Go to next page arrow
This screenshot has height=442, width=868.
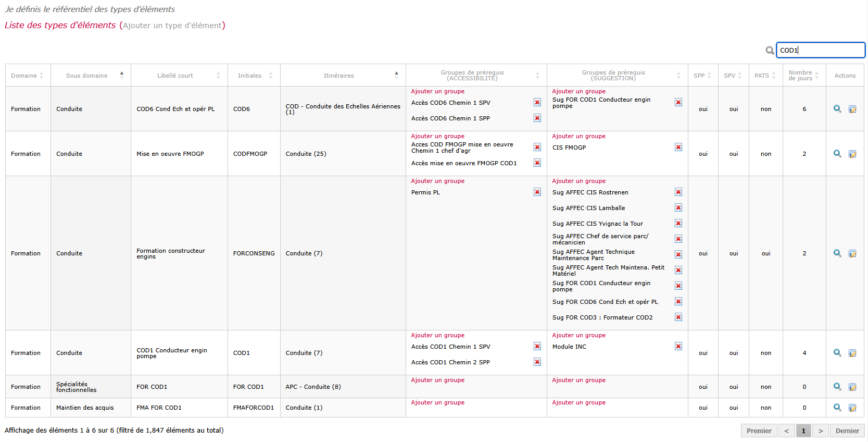pyautogui.click(x=821, y=431)
